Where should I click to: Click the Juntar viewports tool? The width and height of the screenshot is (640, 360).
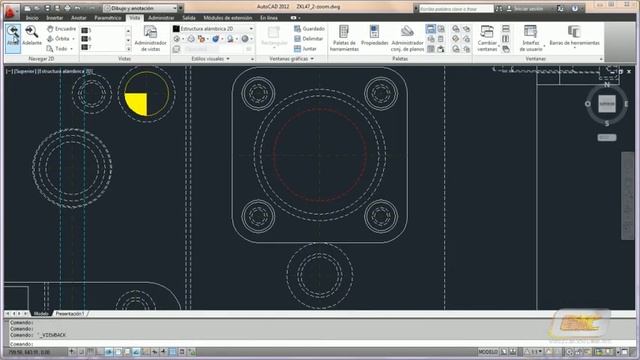(305, 49)
